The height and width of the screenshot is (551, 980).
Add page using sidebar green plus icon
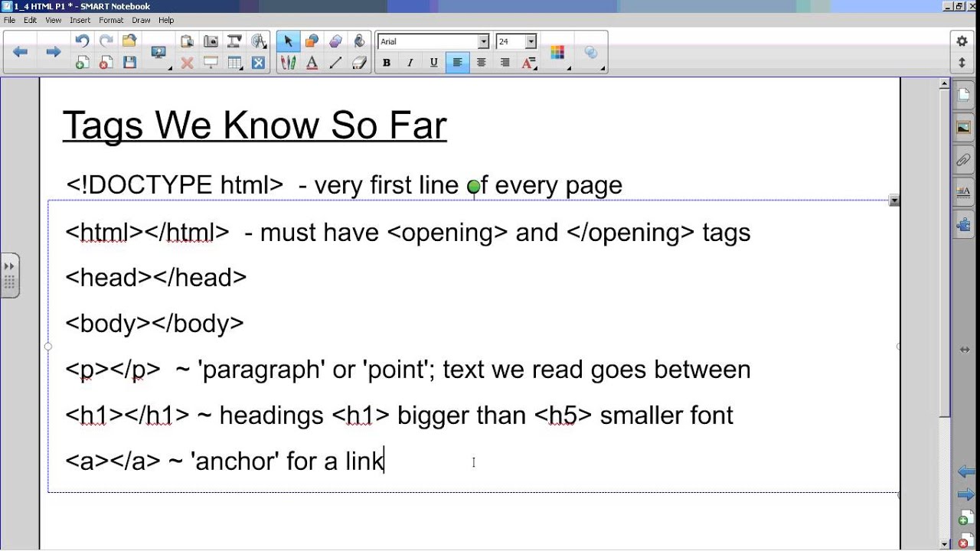pos(965,518)
